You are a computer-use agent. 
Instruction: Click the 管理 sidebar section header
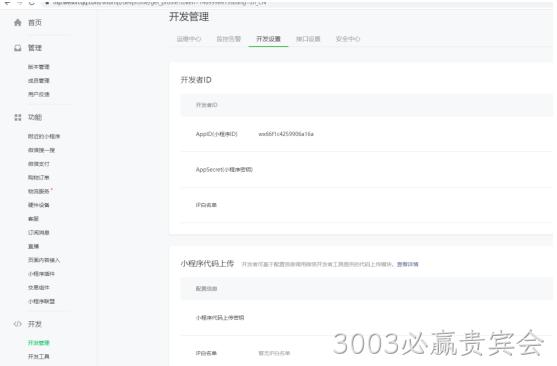tap(35, 48)
